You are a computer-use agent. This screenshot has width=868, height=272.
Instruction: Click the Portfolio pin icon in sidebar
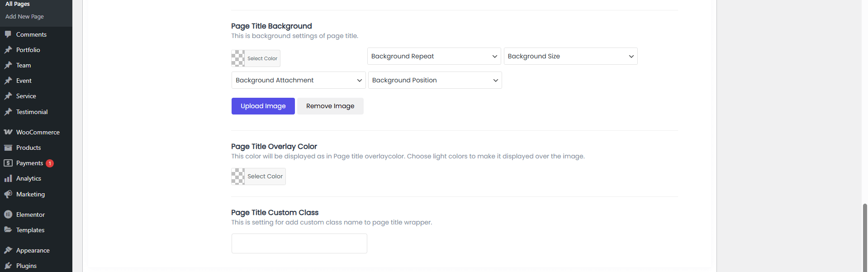(x=8, y=50)
